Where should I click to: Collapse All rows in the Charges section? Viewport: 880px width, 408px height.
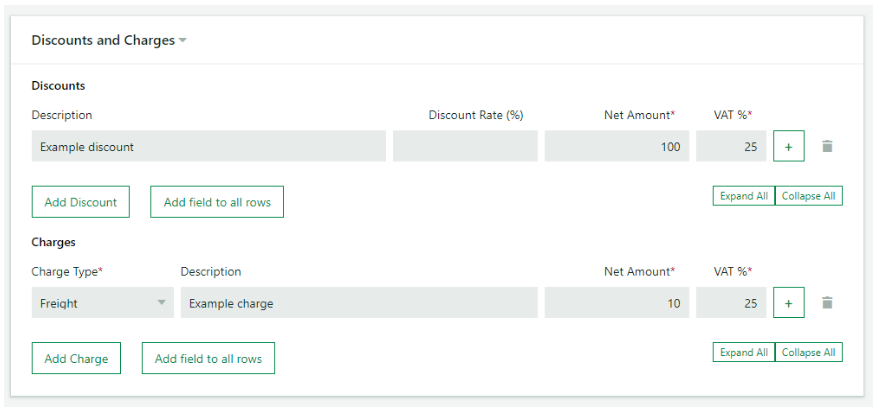click(809, 353)
